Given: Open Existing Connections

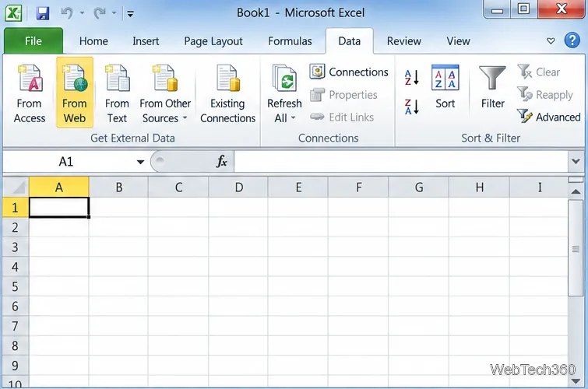Looking at the screenshot, I should coord(227,93).
